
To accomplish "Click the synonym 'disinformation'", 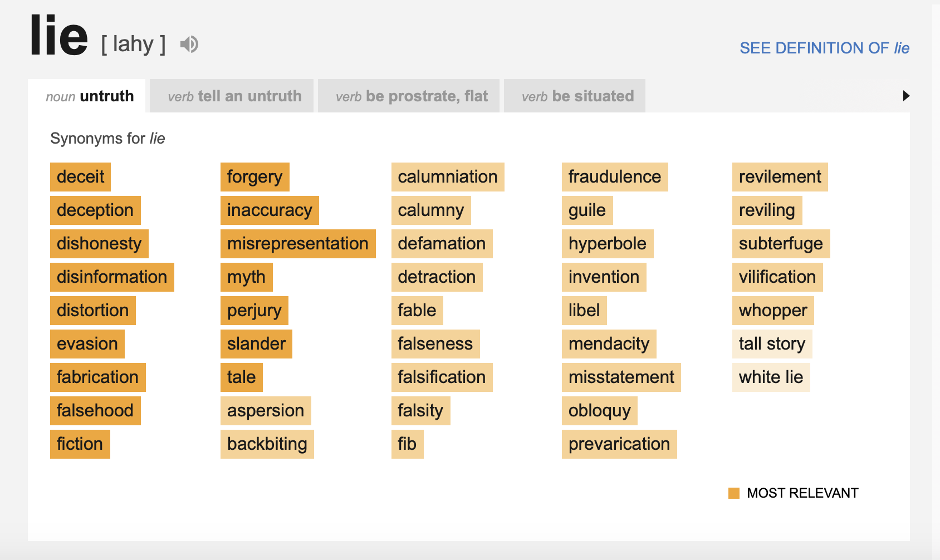I will tap(112, 277).
